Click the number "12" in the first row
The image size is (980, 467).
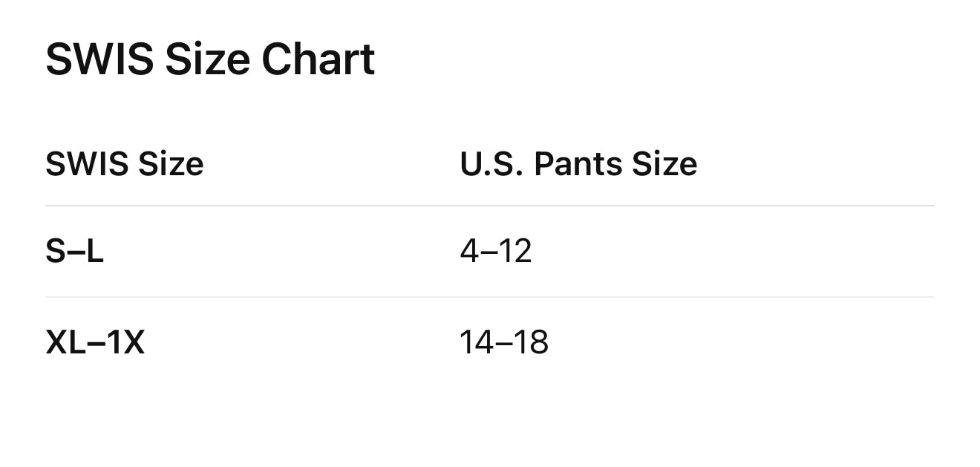pyautogui.click(x=514, y=252)
